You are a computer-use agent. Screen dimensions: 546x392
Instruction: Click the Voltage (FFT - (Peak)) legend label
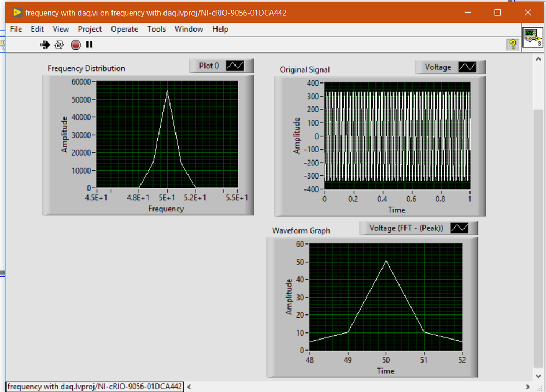tap(406, 228)
